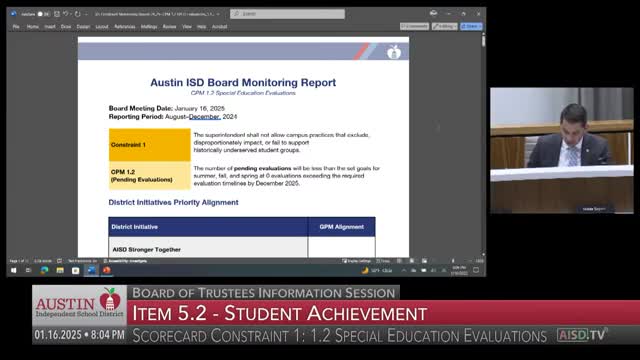Click the apple logo in document header banner

point(394,52)
